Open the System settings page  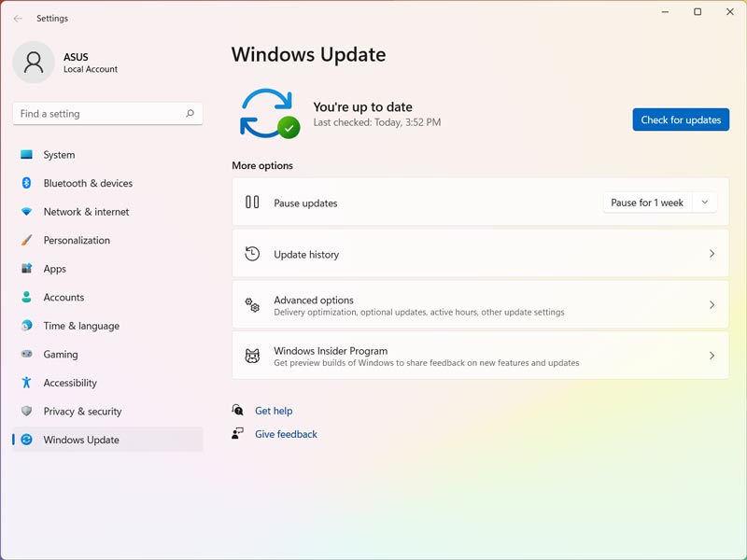pos(107,155)
